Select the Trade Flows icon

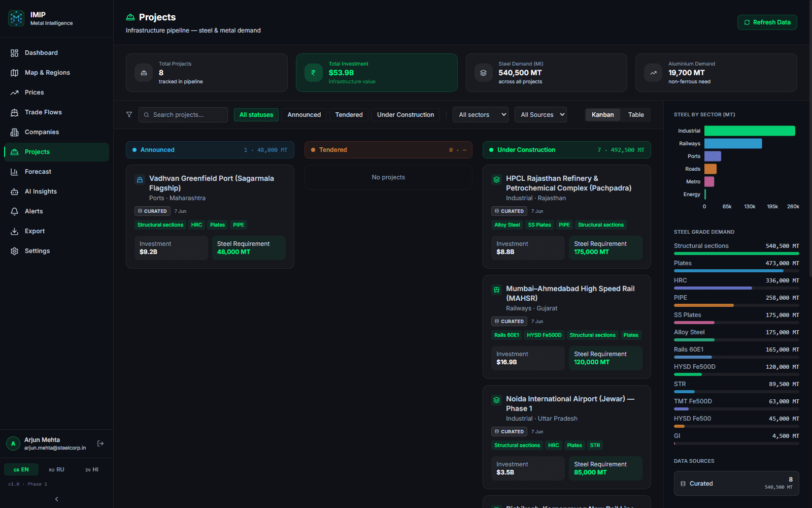(14, 112)
